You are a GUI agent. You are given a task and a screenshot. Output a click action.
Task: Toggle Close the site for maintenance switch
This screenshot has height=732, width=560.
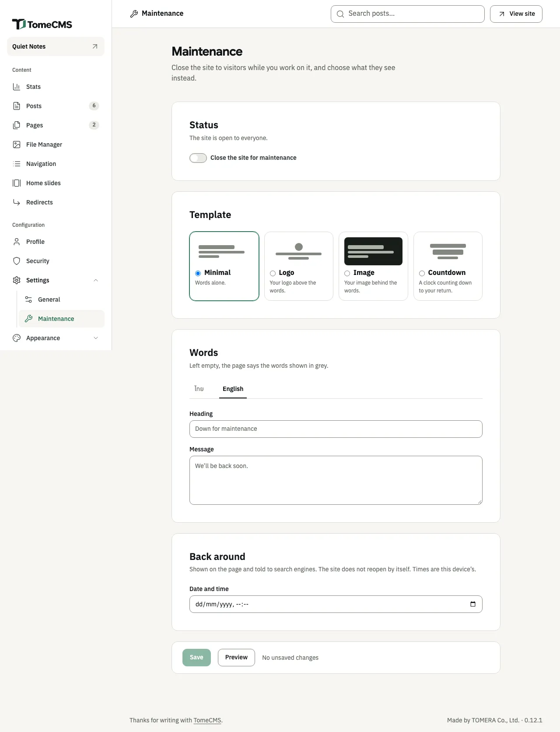(x=198, y=158)
